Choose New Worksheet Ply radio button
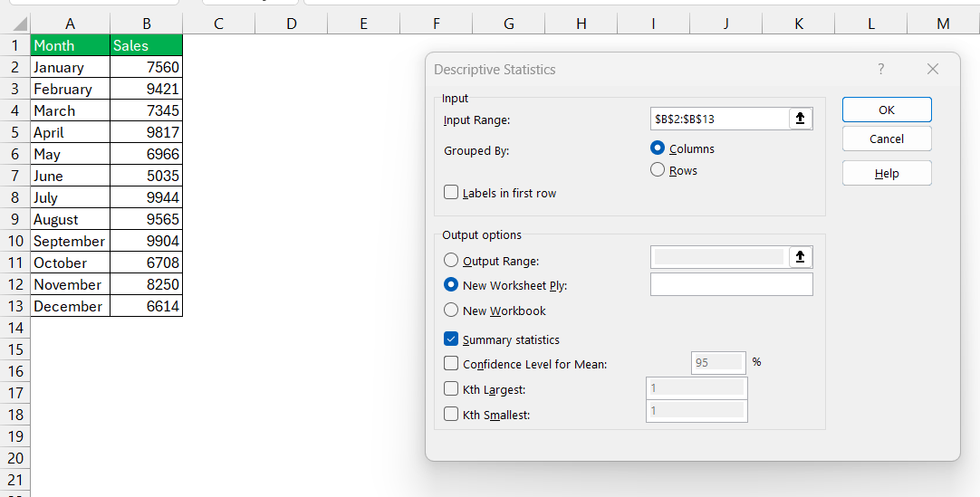Screen dimensions: 980x497 pyautogui.click(x=451, y=285)
